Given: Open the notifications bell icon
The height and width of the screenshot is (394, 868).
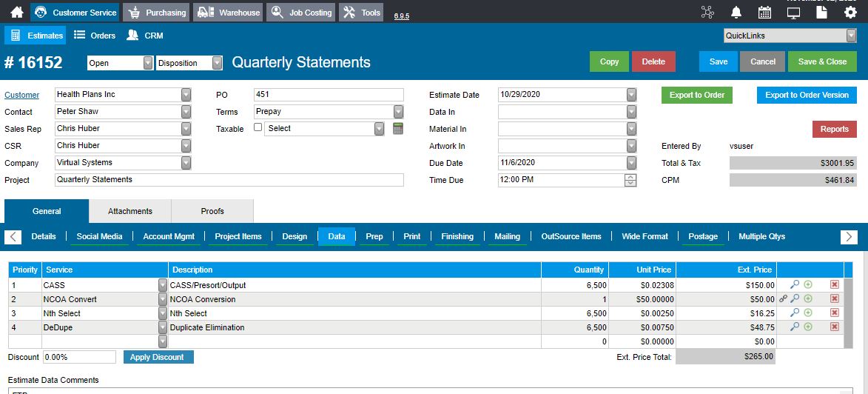Looking at the screenshot, I should click(736, 12).
